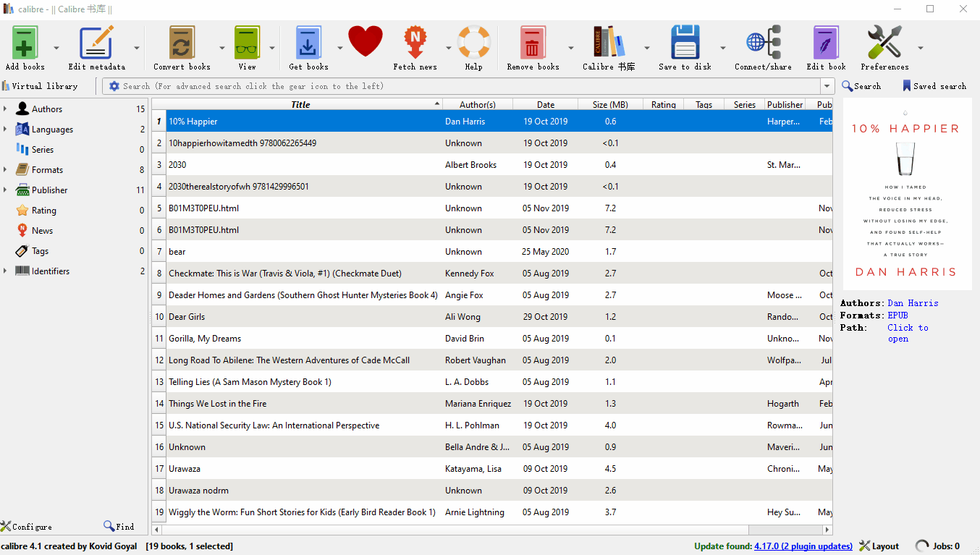Click the EPUB format link
Viewport: 980px width, 555px height.
[897, 315]
